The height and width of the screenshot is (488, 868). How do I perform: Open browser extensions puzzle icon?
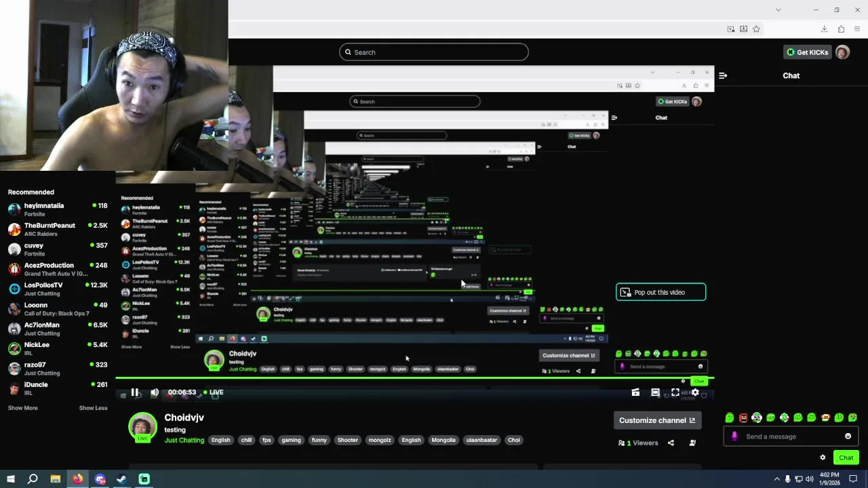coord(841,28)
